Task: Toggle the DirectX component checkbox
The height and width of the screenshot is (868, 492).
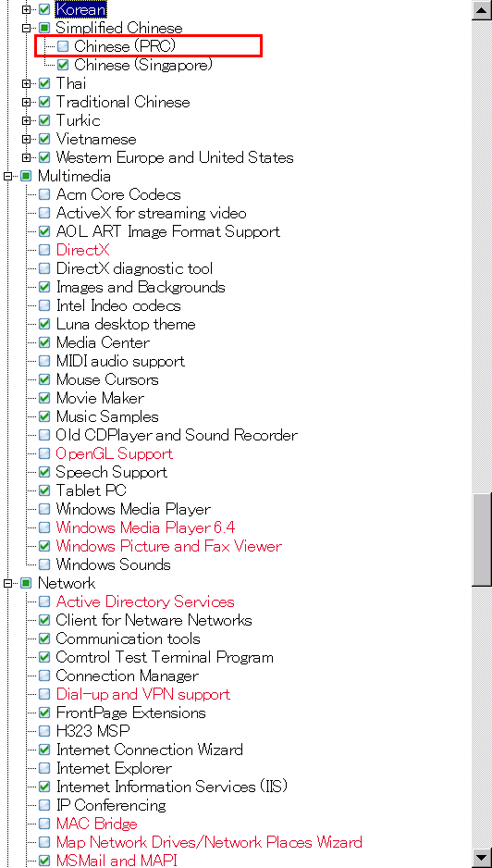Action: tap(44, 250)
